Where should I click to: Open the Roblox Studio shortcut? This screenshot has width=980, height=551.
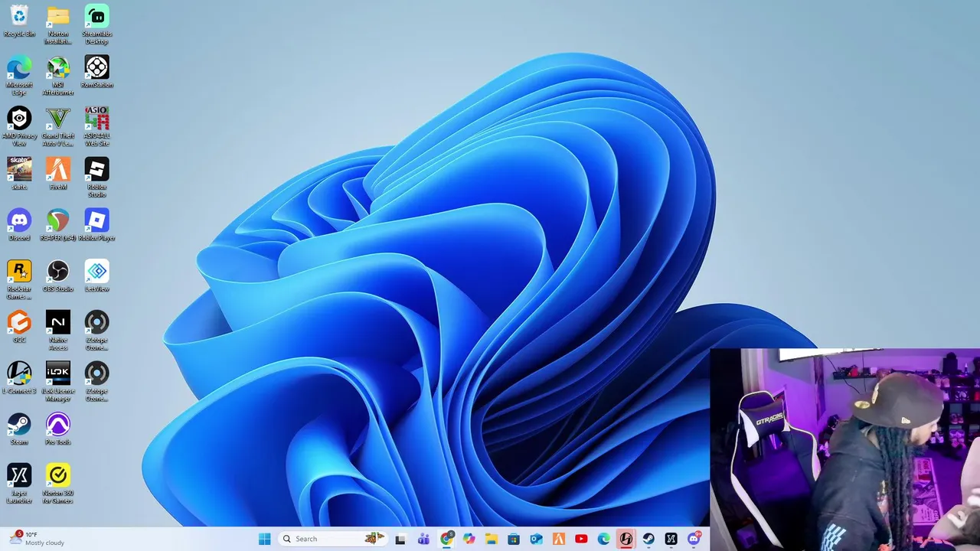(96, 178)
